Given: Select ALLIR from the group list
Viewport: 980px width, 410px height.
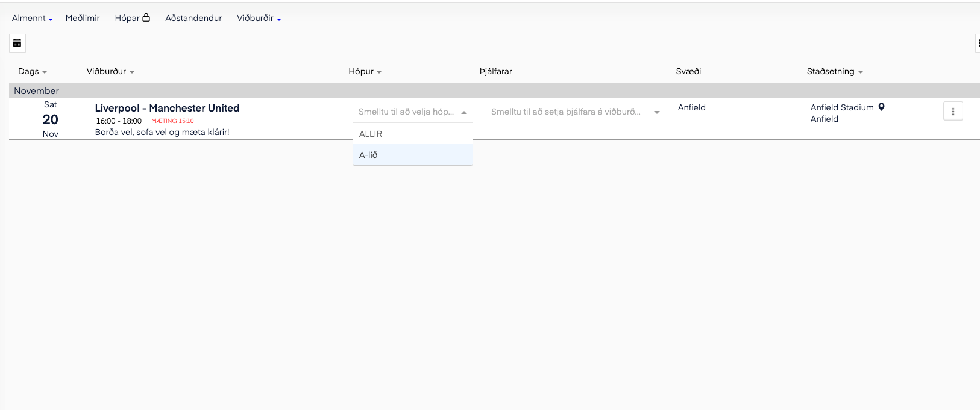Looking at the screenshot, I should (413, 134).
